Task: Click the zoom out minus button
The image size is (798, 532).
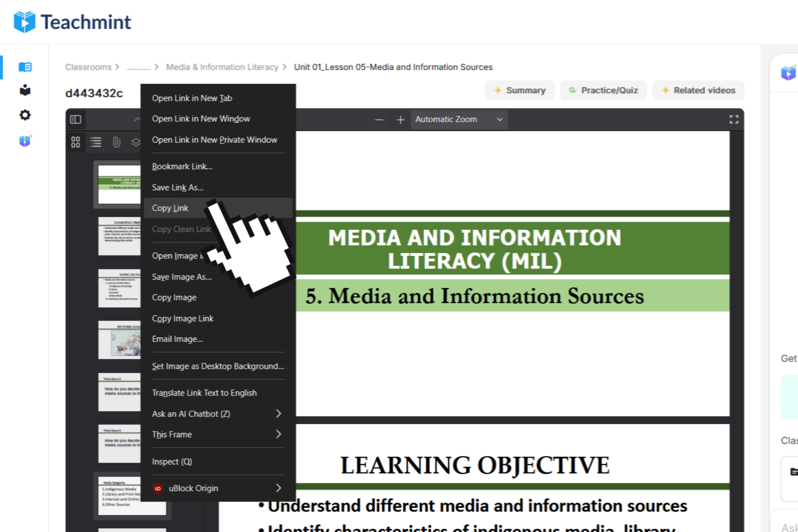Action: point(379,120)
